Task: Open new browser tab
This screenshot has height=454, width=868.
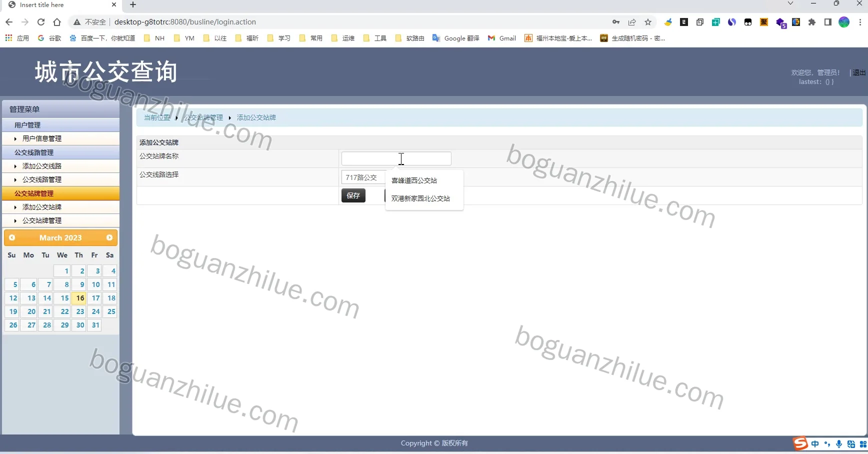Action: coord(133,5)
